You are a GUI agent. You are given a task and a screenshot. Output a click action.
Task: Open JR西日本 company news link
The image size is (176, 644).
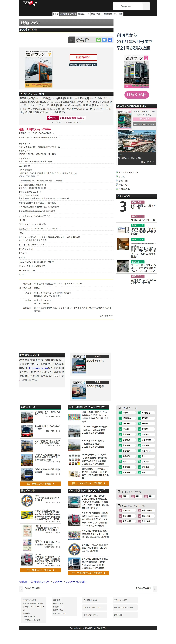tap(127, 424)
